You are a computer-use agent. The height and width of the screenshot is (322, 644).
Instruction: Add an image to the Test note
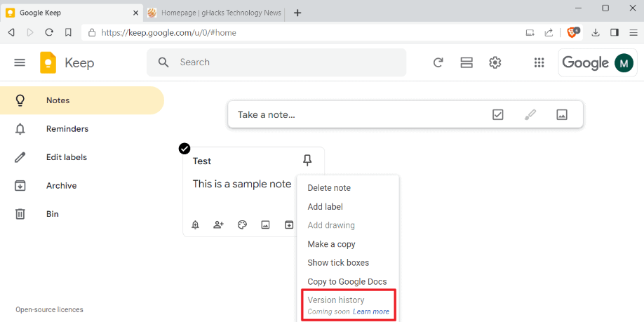coord(266,224)
